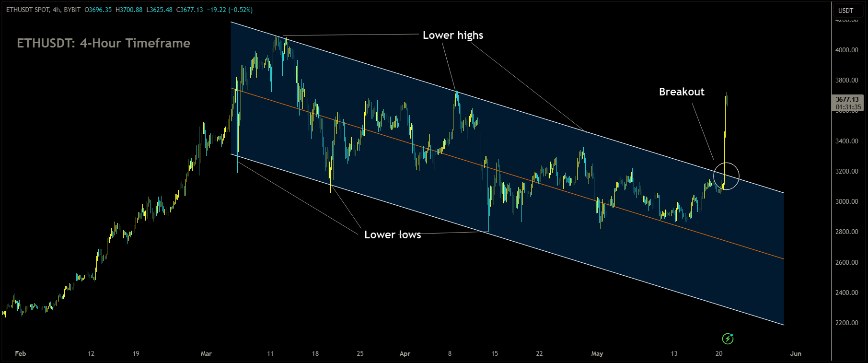
Task: Click the 20 date on time axis
Action: click(719, 353)
